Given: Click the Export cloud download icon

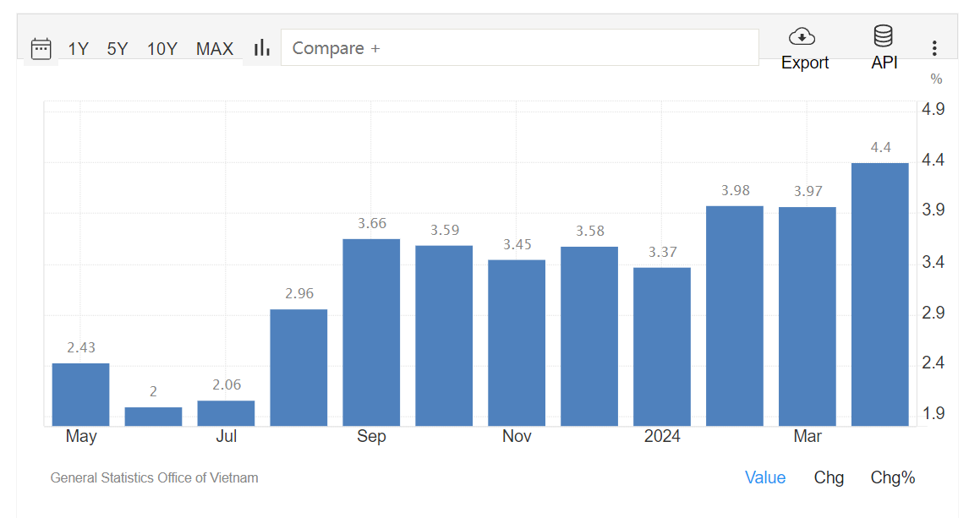Looking at the screenshot, I should pyautogui.click(x=802, y=36).
